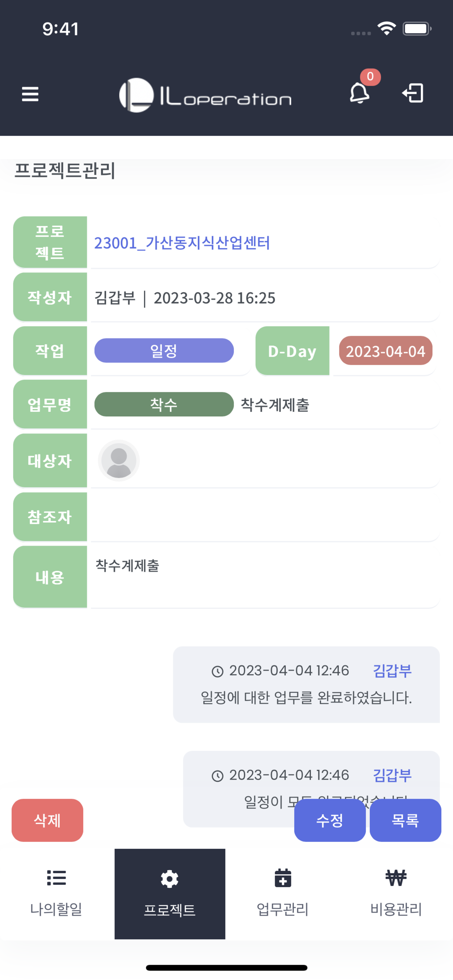This screenshot has height=980, width=453.
Task: Tap the 2023-04-04 D-Day date badge
Action: 386,350
